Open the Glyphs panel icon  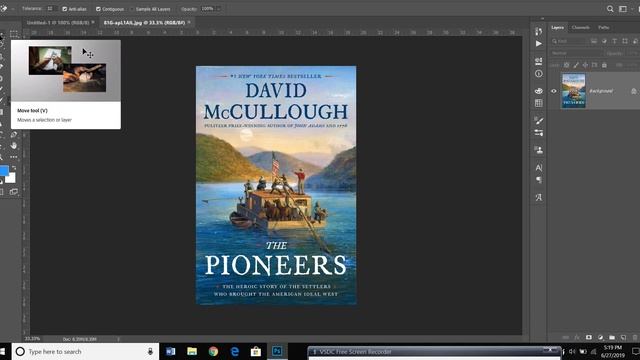click(x=539, y=198)
